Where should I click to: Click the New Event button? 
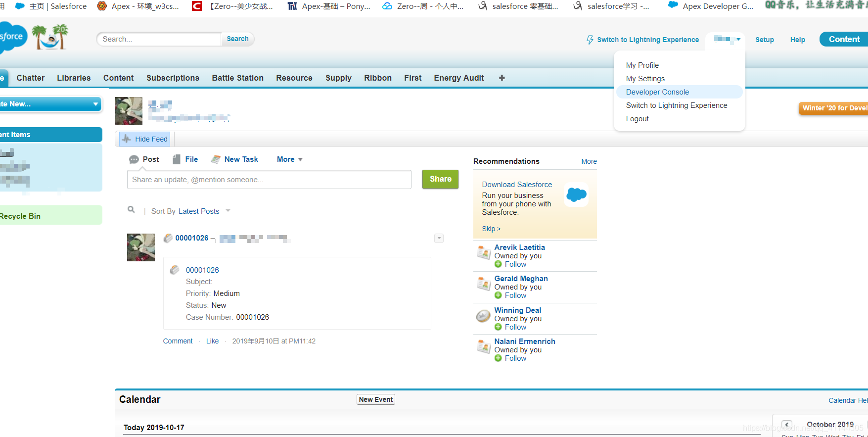(x=376, y=399)
